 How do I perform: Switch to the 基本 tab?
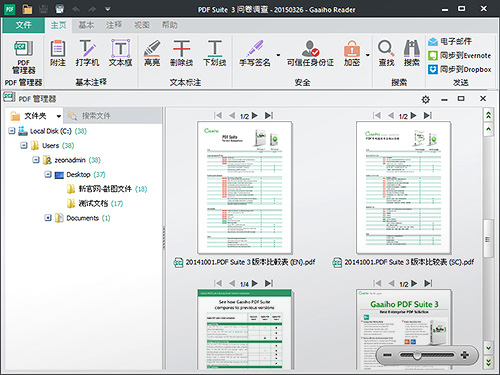(x=86, y=25)
